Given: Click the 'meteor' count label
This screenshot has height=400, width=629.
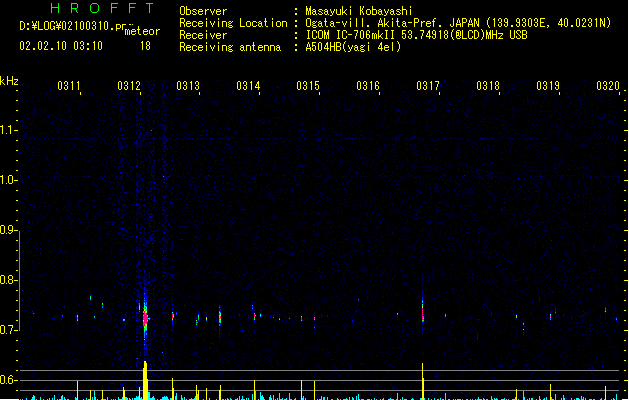Looking at the screenshot, I should click(142, 31).
